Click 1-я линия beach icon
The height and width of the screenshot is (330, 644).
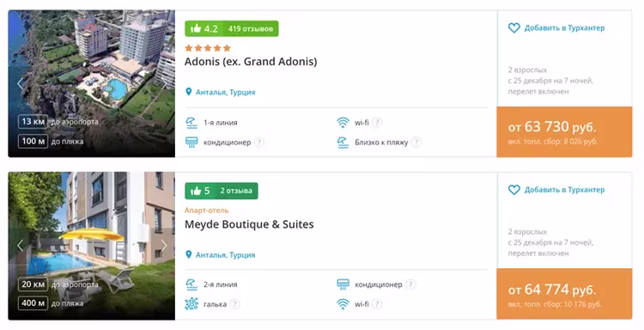pyautogui.click(x=191, y=123)
